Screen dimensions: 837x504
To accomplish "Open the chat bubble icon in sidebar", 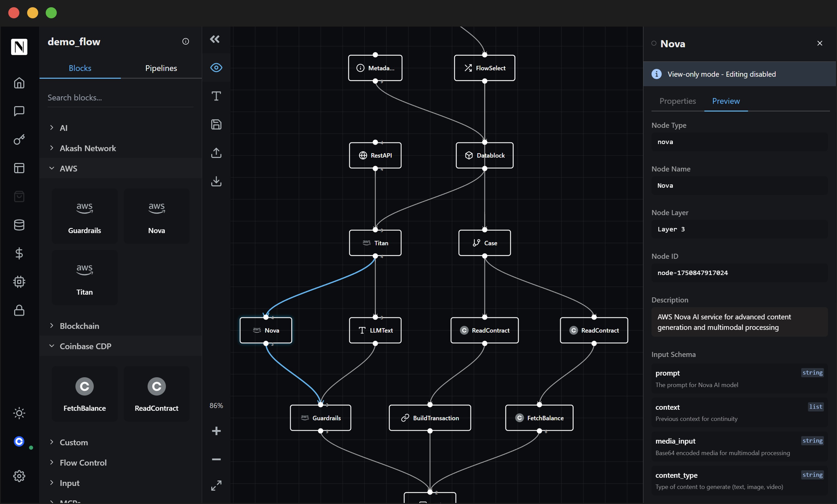I will (x=19, y=111).
